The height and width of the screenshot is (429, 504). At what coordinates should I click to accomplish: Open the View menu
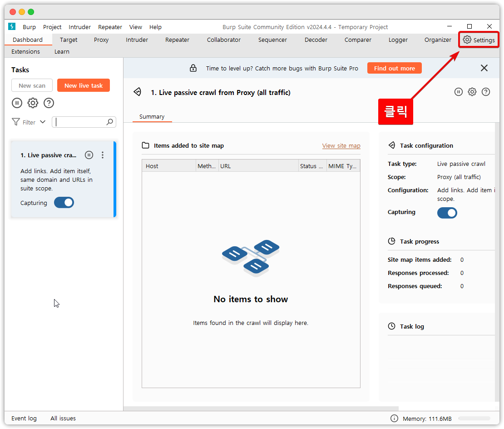pyautogui.click(x=136, y=27)
